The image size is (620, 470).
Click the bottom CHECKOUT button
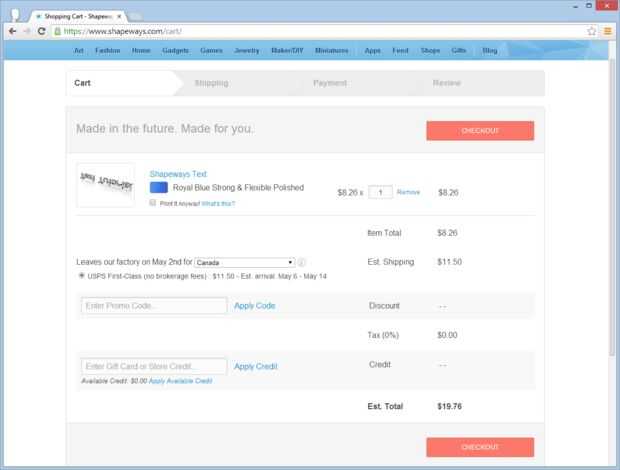(480, 447)
